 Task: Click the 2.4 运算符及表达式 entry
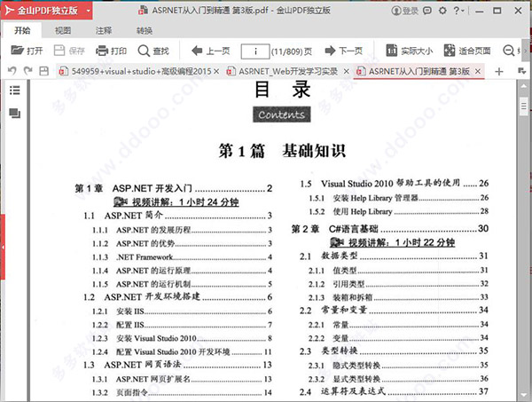click(394, 391)
